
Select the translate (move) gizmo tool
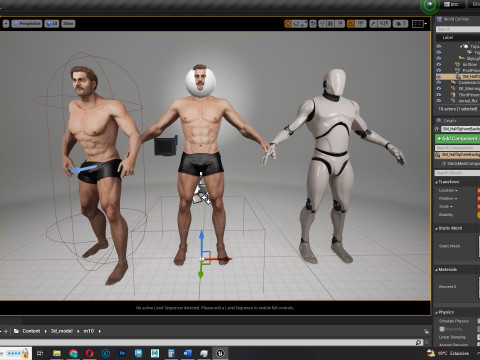pyautogui.click(x=288, y=24)
